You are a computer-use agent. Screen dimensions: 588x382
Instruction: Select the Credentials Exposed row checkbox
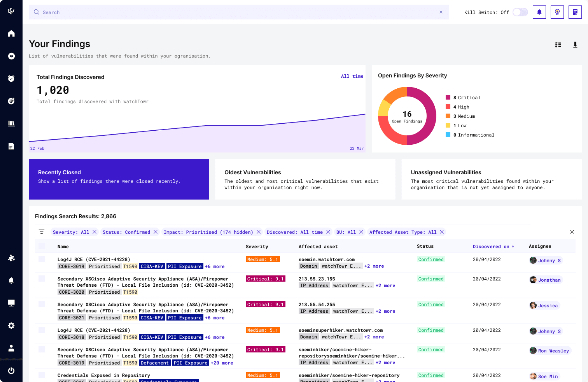click(x=42, y=375)
